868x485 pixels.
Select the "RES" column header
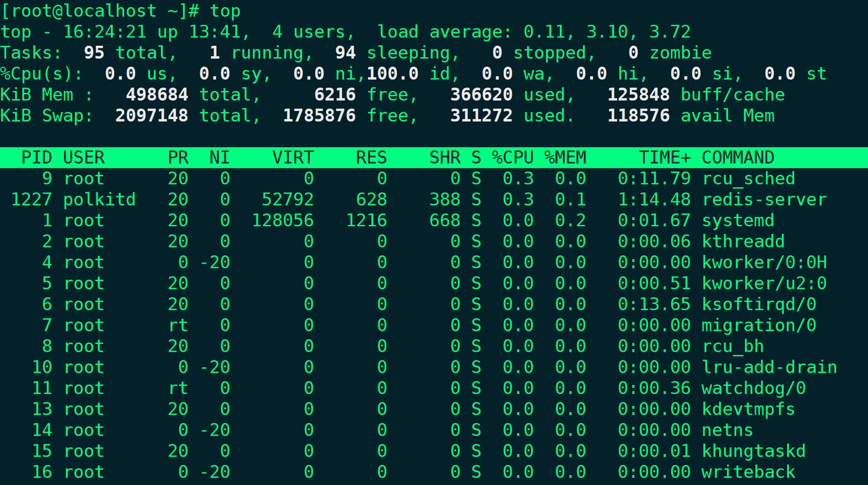pos(372,157)
